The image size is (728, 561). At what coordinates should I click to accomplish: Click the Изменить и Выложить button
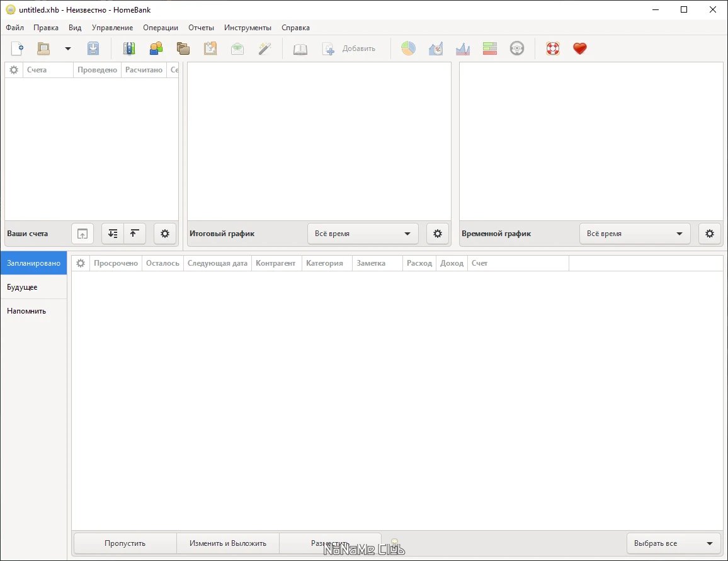[x=228, y=543]
